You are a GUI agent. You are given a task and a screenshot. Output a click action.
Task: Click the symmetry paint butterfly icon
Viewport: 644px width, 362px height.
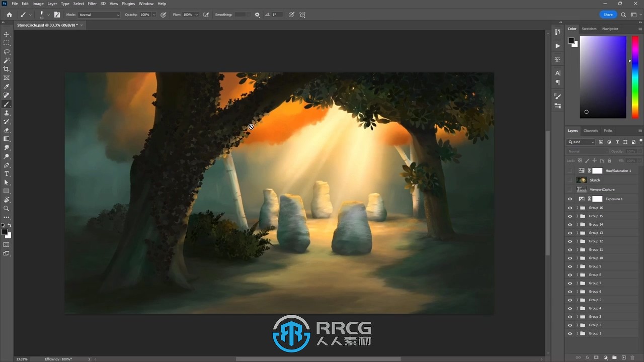tap(302, 15)
